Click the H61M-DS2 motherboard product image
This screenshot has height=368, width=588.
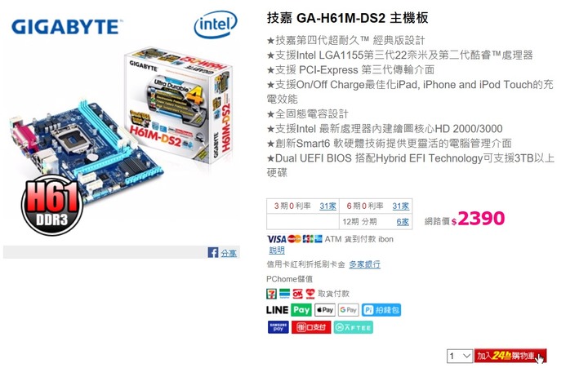[x=121, y=126]
